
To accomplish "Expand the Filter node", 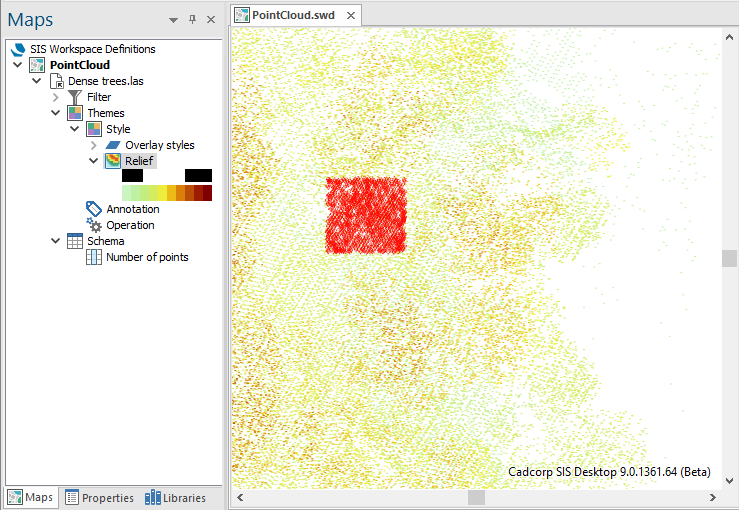I will pos(56,97).
